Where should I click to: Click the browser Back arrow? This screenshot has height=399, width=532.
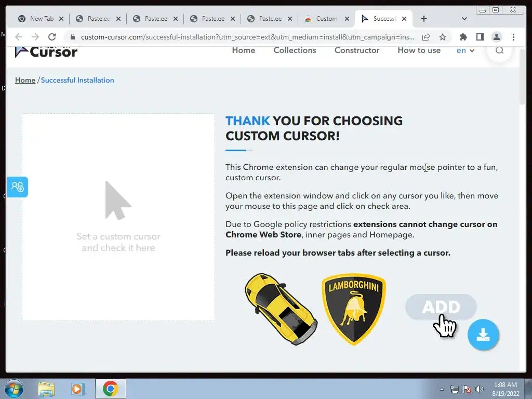[x=19, y=37]
